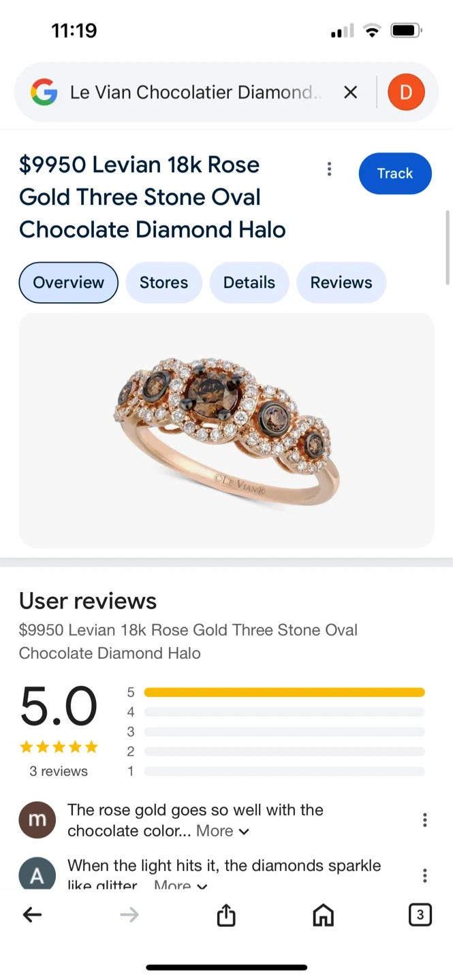Image resolution: width=453 pixels, height=980 pixels.
Task: Tap the Google logo icon
Action: tap(44, 92)
